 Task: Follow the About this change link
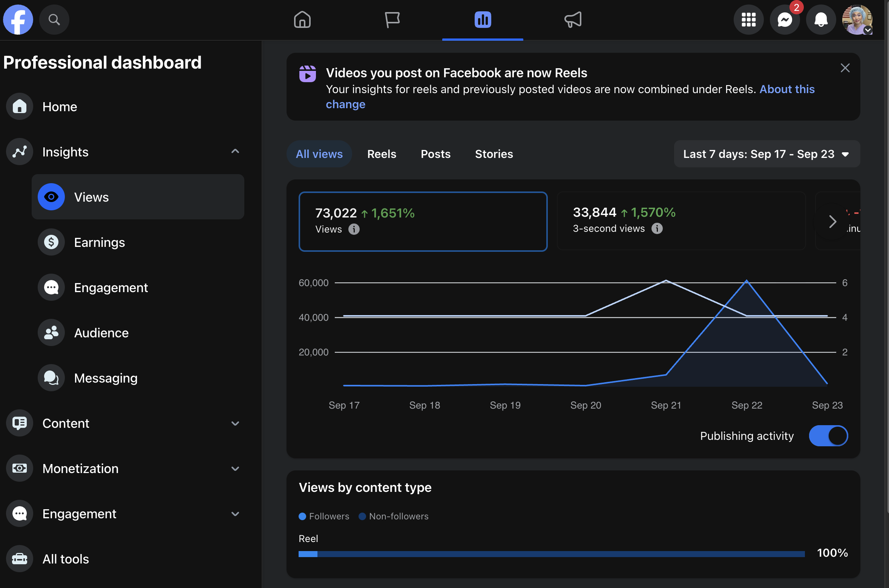point(787,89)
